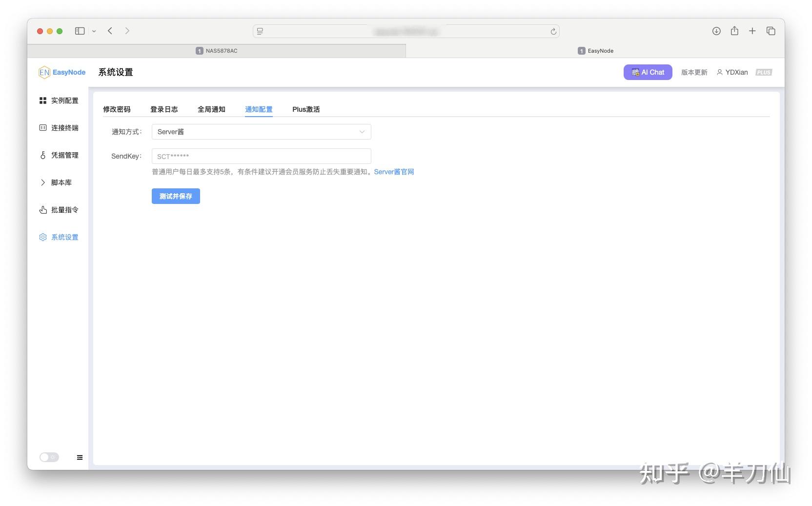The width and height of the screenshot is (812, 506).
Task: Click the 测试并保存 button
Action: [176, 196]
